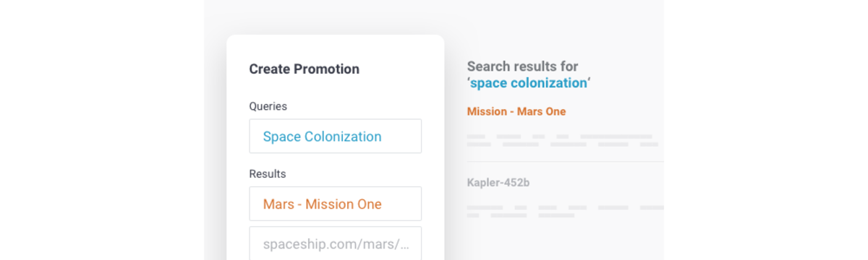The width and height of the screenshot is (868, 260).
Task: Click the divider line above Kapler-452b
Action: [566, 162]
